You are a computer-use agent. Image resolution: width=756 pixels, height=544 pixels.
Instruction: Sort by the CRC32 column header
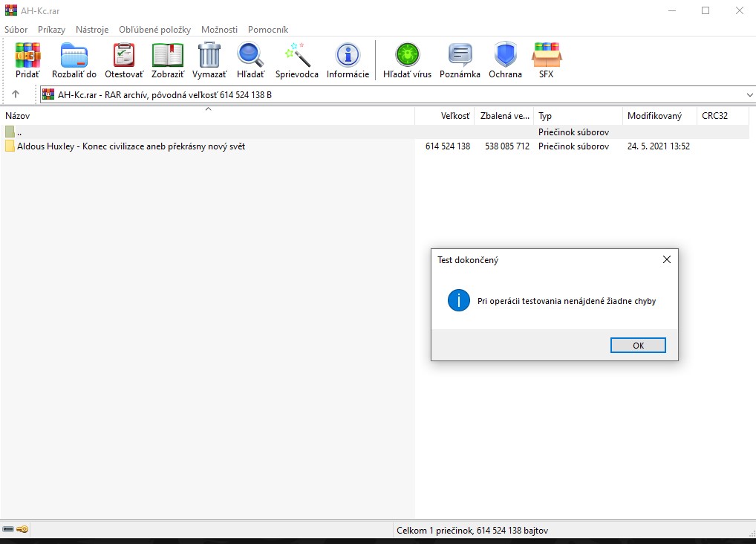[723, 116]
